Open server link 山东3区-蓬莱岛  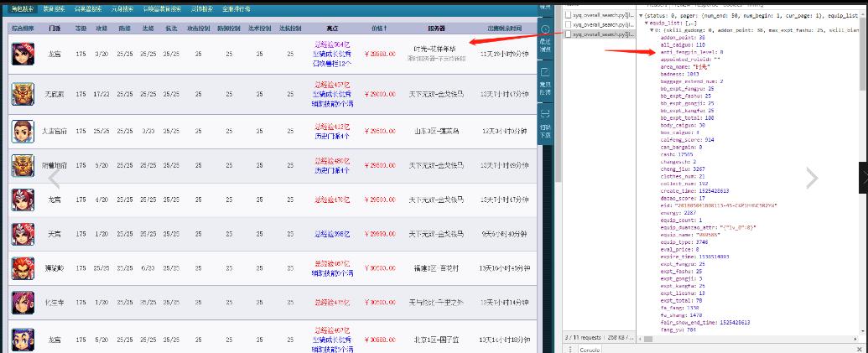(436, 131)
